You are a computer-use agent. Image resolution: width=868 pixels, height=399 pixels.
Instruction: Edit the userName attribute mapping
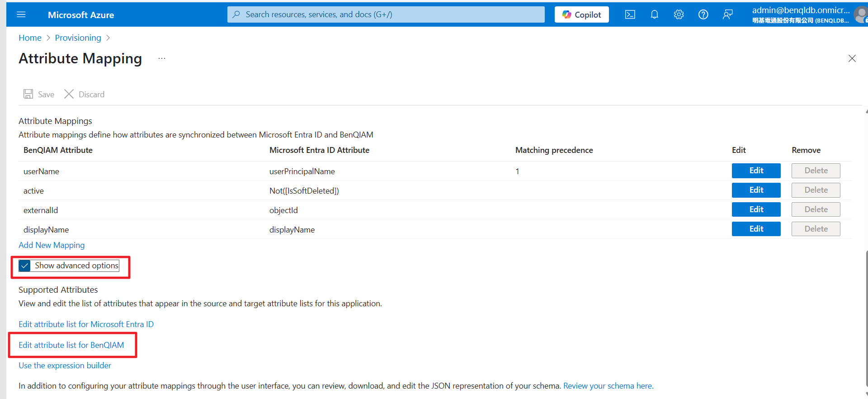click(756, 171)
